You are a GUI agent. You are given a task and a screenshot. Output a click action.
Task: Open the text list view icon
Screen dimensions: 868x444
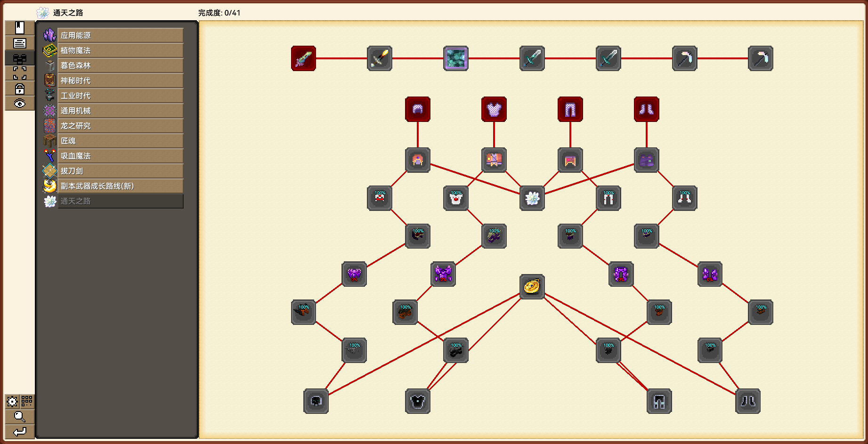coord(19,43)
